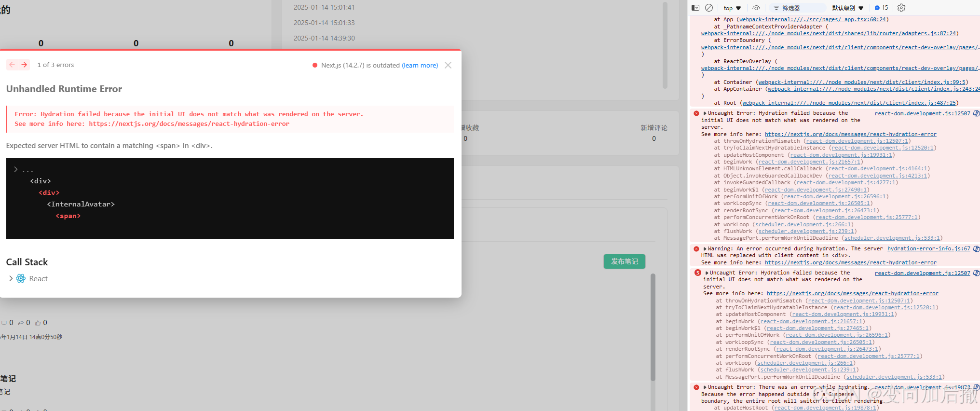Expand the Warning error occurred during hydration message
980x411 pixels.
(705, 249)
